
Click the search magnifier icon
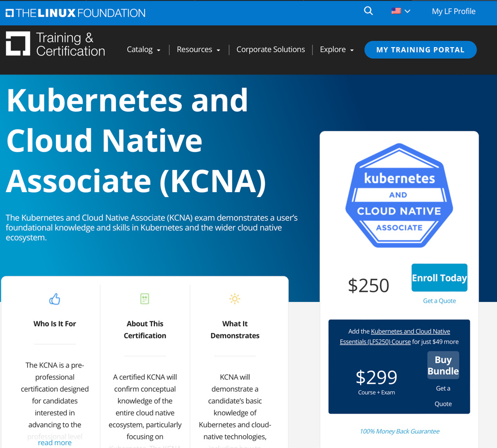pos(368,11)
